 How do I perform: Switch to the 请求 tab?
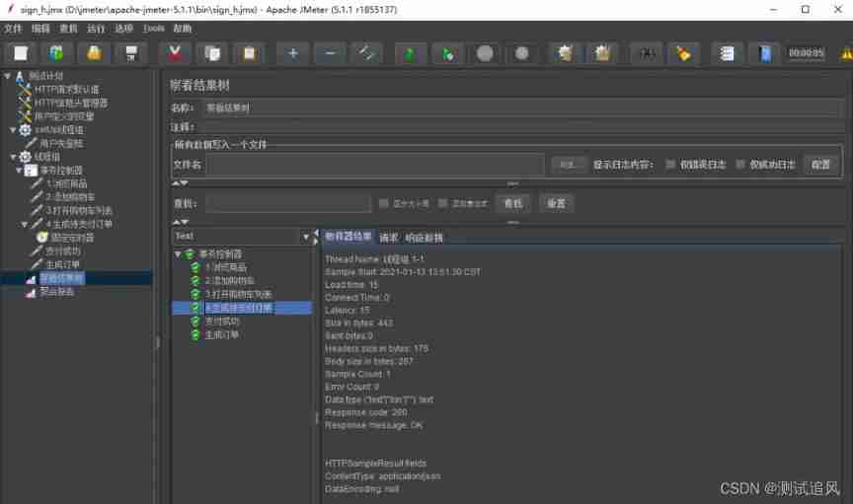tap(389, 238)
